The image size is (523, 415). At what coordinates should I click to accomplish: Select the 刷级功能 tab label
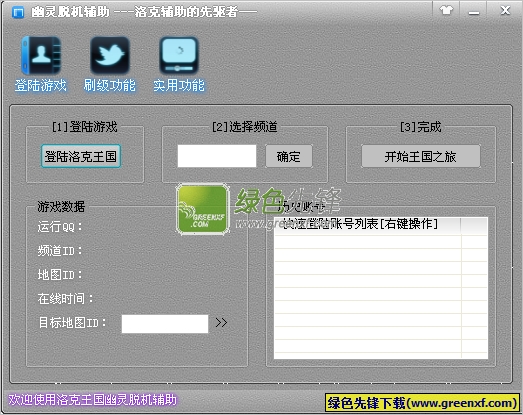110,85
